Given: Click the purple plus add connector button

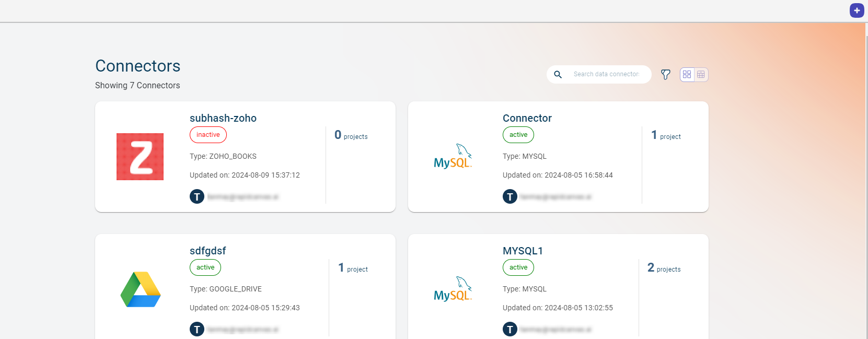Looking at the screenshot, I should pyautogui.click(x=857, y=10).
